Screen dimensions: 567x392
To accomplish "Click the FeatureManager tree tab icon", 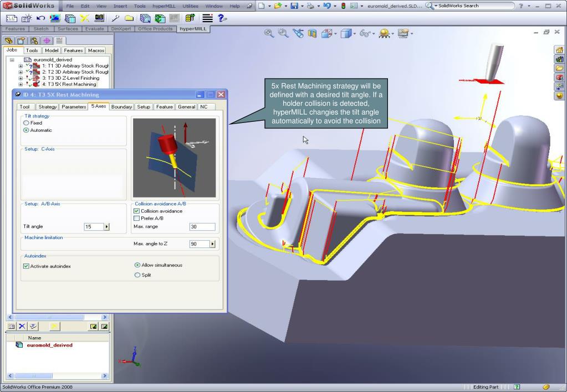I will [9, 40].
